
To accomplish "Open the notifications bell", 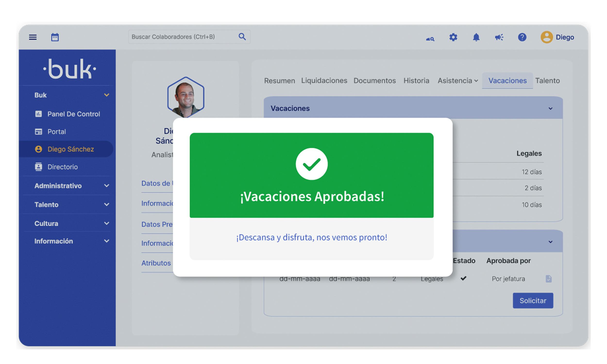I will pyautogui.click(x=476, y=37).
